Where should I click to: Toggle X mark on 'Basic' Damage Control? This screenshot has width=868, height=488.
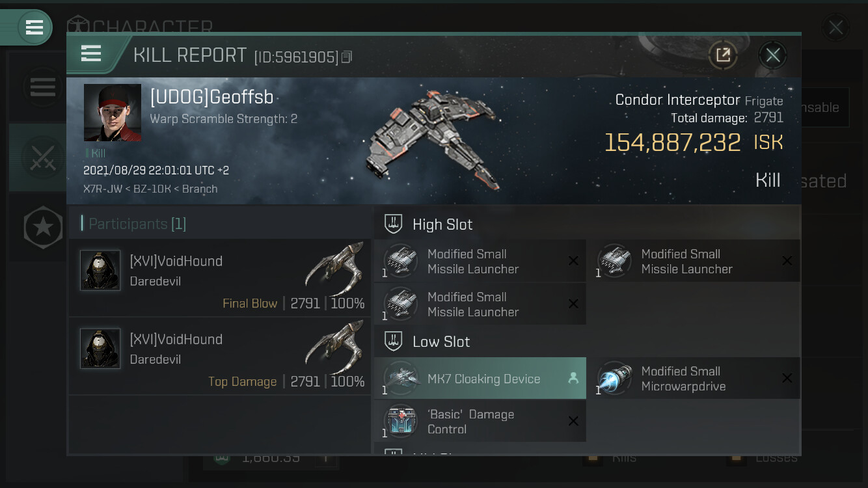click(573, 421)
